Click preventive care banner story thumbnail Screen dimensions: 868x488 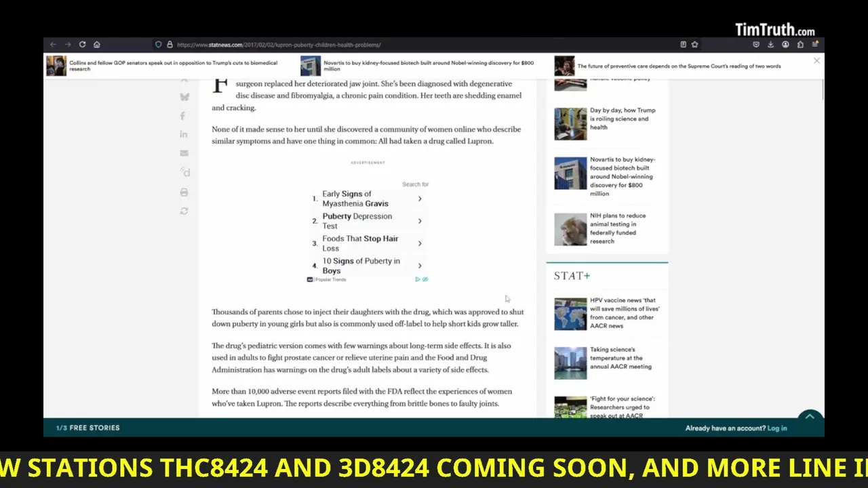pyautogui.click(x=564, y=66)
